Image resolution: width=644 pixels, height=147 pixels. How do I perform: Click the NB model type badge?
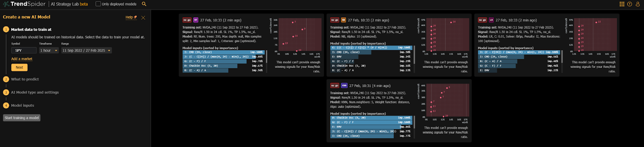pyautogui.click(x=343, y=20)
